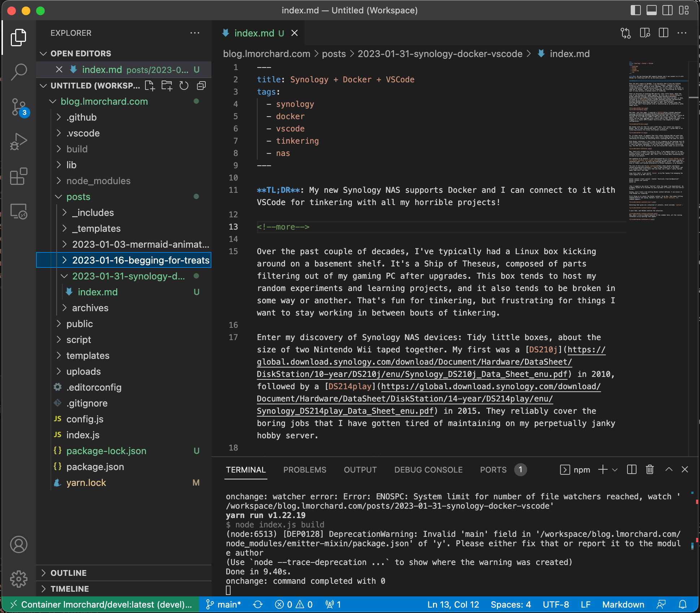Expand the Outline section
Image resolution: width=700 pixels, height=613 pixels.
[124, 573]
